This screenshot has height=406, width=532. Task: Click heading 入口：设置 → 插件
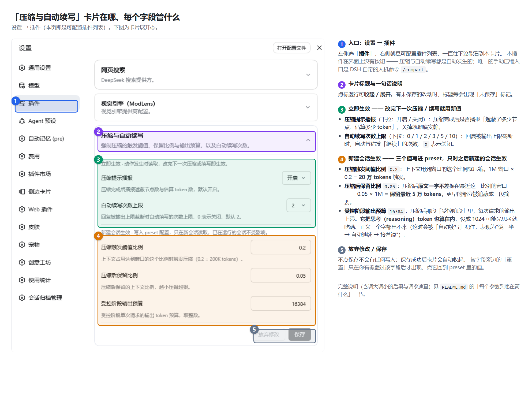(371, 43)
